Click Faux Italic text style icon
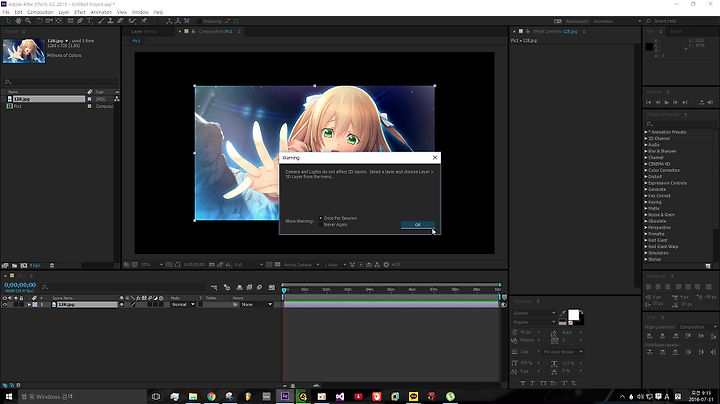720x404 pixels. tap(533, 383)
